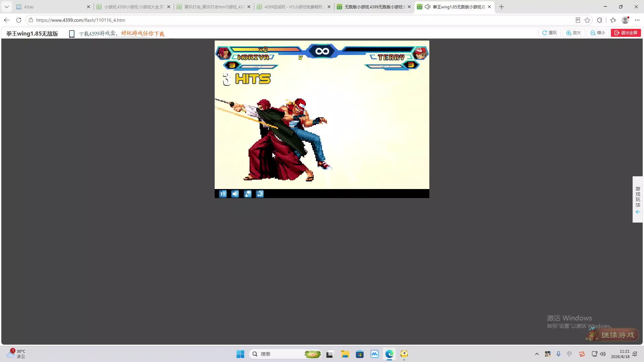This screenshot has width=644, height=362.
Task: Click Terry's character portrait
Action: 420,53
